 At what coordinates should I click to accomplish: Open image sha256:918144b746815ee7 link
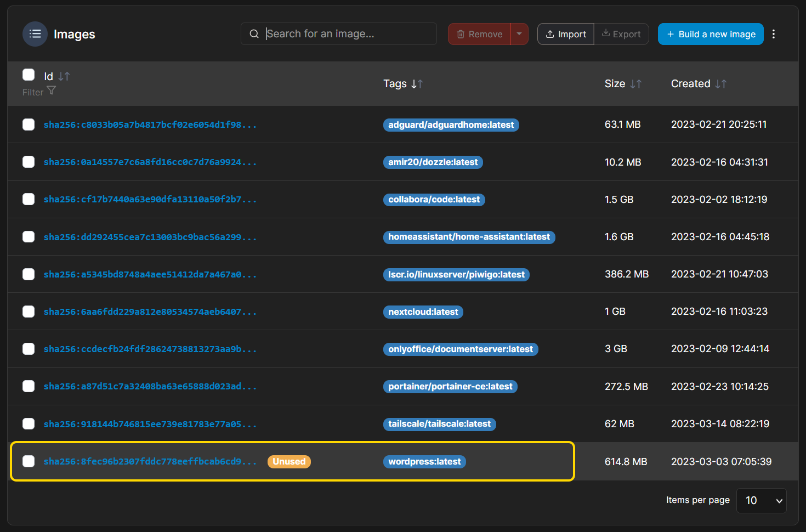pyautogui.click(x=150, y=424)
